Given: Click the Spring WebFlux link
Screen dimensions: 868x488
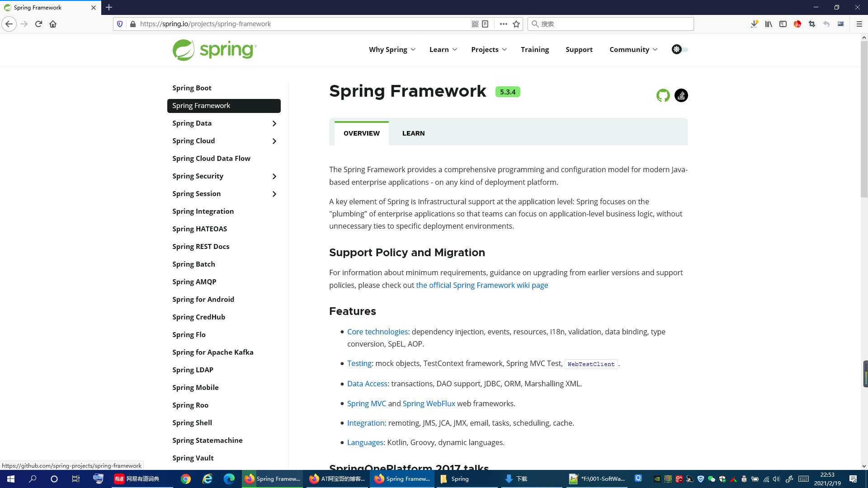Looking at the screenshot, I should pos(429,403).
